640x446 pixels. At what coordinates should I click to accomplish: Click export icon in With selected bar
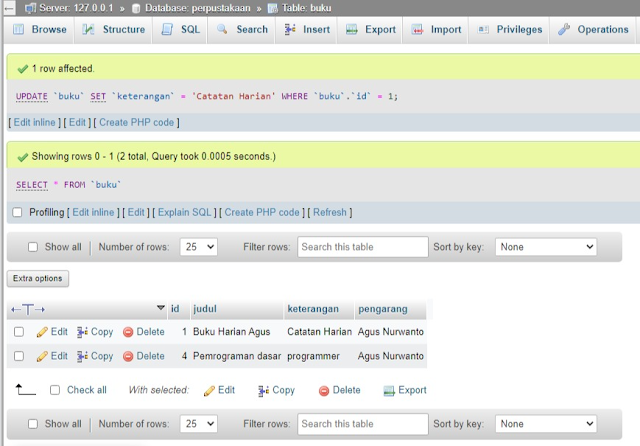pyautogui.click(x=389, y=391)
